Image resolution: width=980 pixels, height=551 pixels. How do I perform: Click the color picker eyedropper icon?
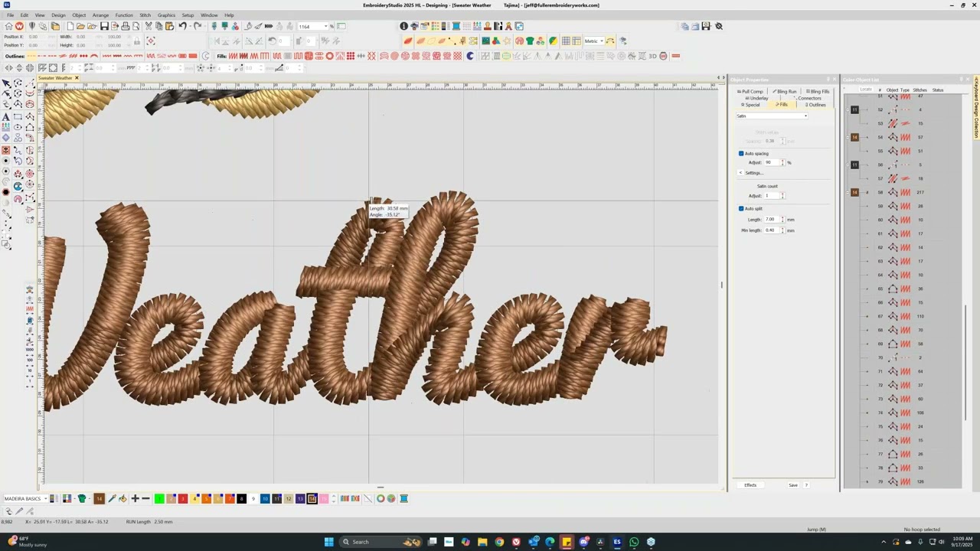pyautogui.click(x=112, y=499)
